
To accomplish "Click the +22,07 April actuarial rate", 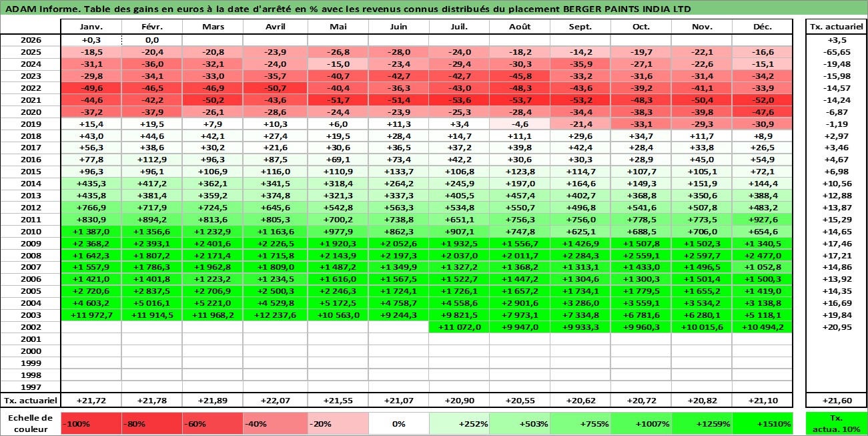I will pyautogui.click(x=275, y=401).
